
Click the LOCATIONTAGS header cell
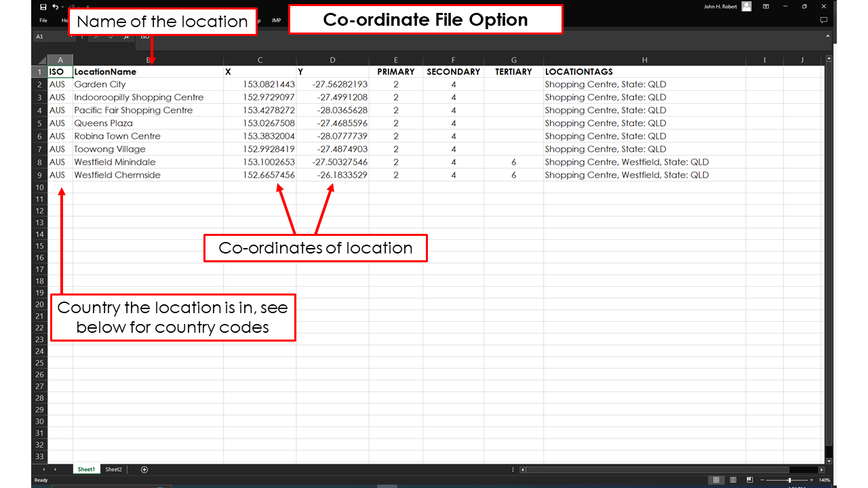click(x=644, y=72)
